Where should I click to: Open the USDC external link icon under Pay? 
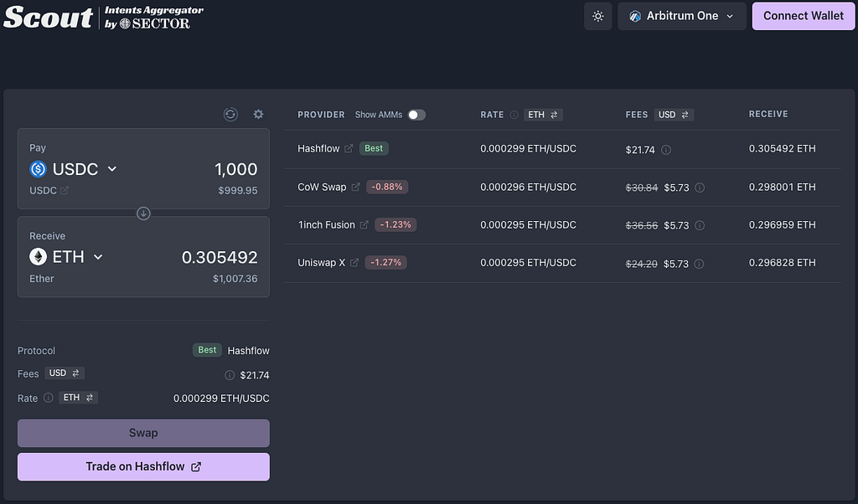[x=65, y=190]
